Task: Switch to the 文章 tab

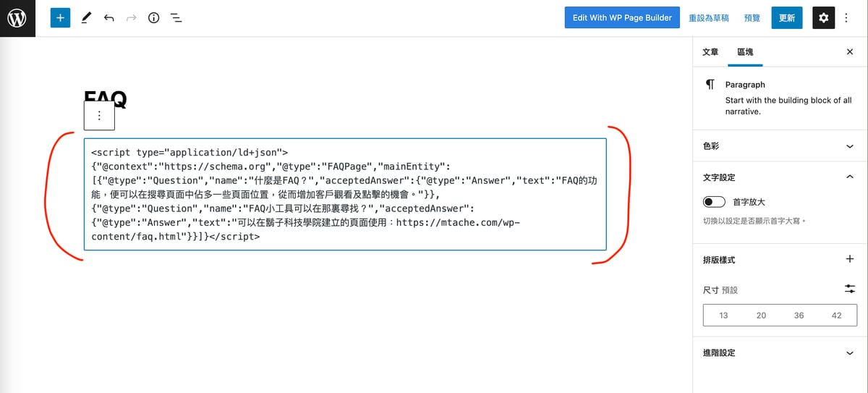Action: click(x=710, y=52)
